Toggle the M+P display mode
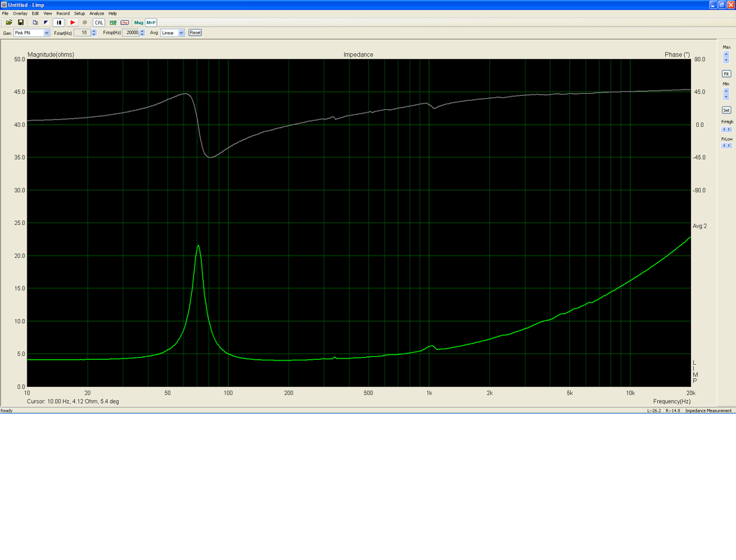 pyautogui.click(x=151, y=22)
